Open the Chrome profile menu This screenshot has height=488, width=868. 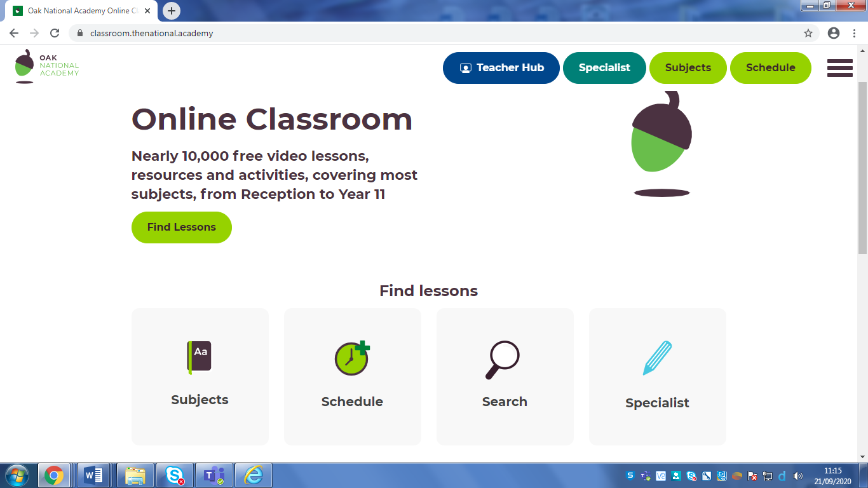[834, 33]
